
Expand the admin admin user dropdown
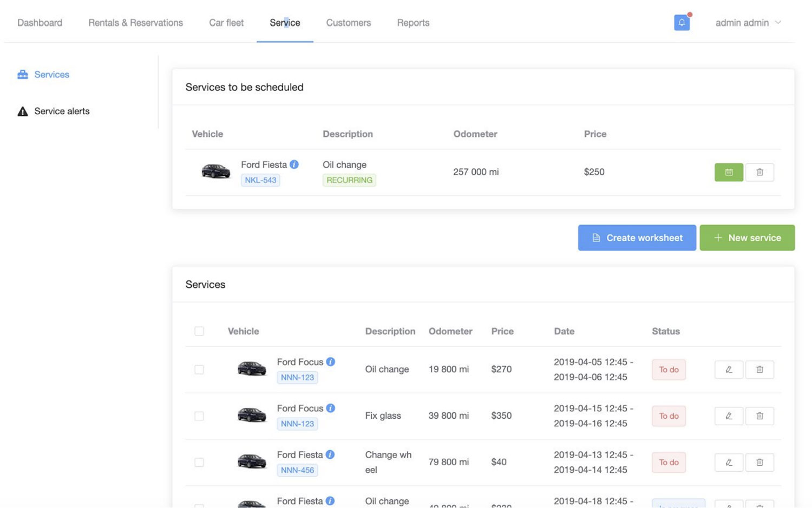[748, 23]
